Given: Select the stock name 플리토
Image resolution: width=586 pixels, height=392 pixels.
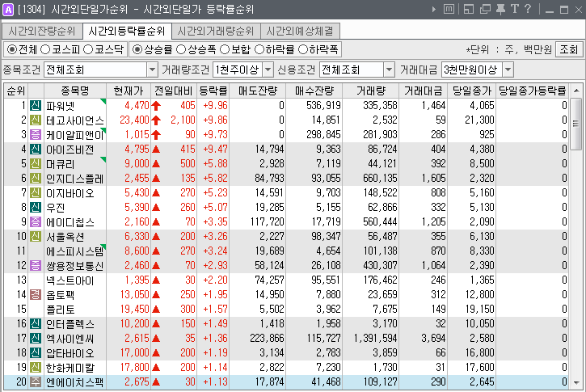Looking at the screenshot, I should [x=61, y=310].
